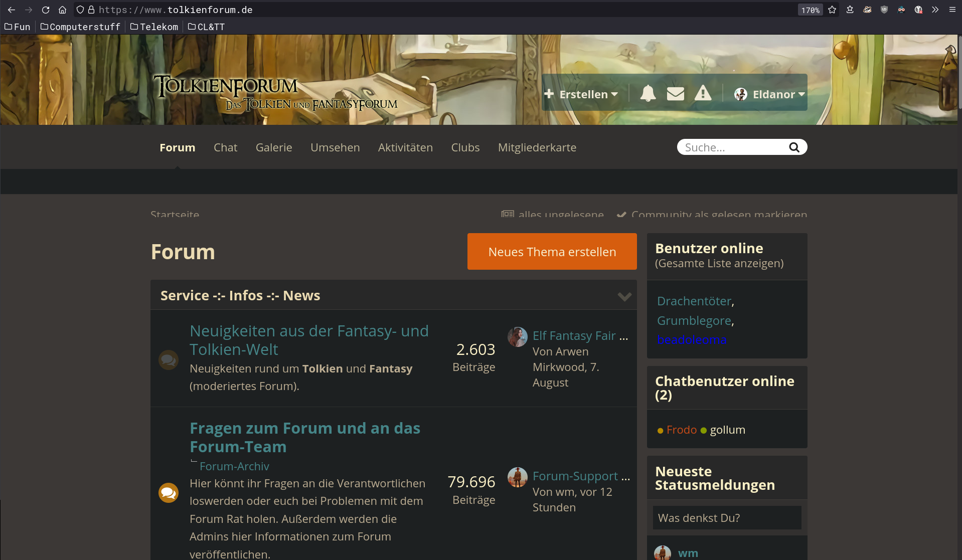Open browser home page icon
This screenshot has height=560, width=962.
point(62,10)
